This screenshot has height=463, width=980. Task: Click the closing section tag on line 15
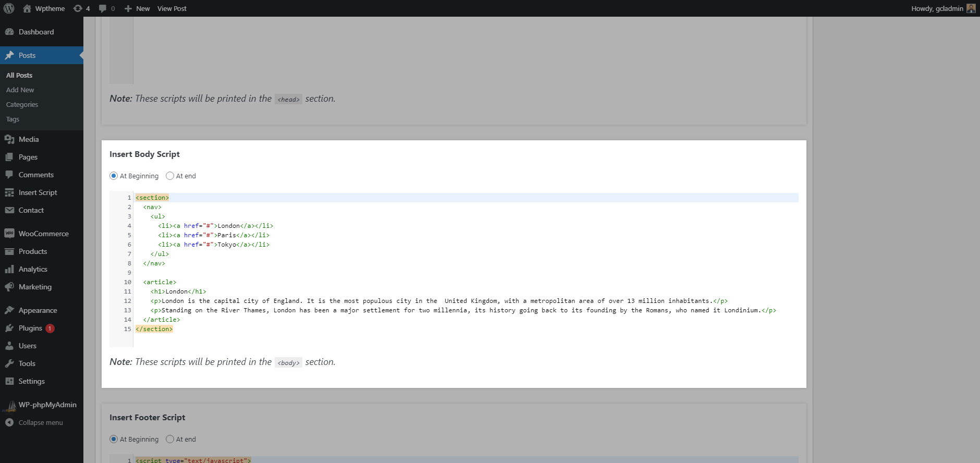(x=154, y=329)
